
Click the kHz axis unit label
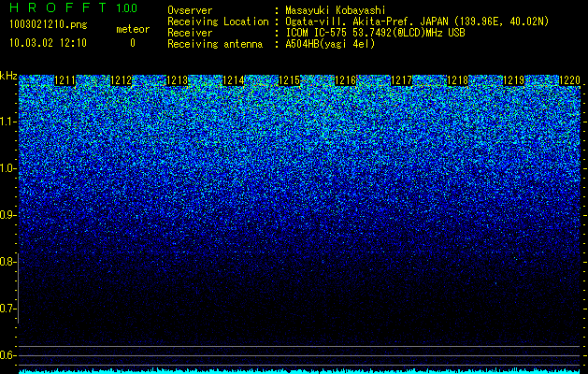tap(8, 76)
